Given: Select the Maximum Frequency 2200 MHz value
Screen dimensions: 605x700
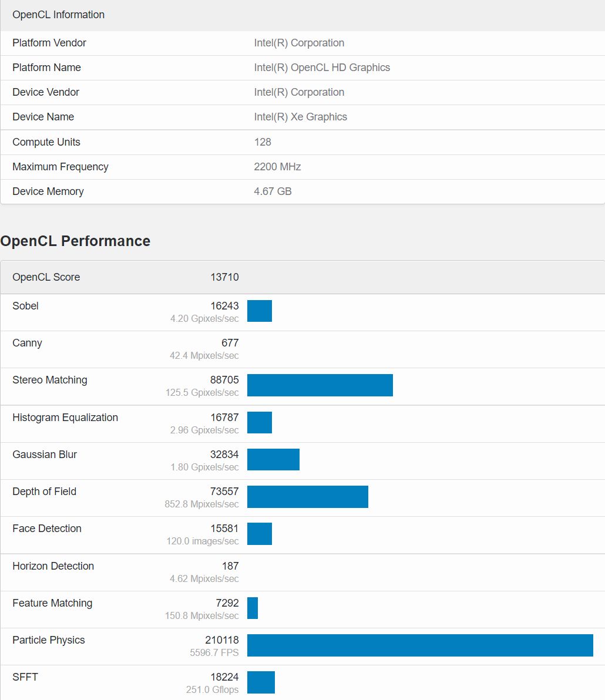Looking at the screenshot, I should 277,167.
